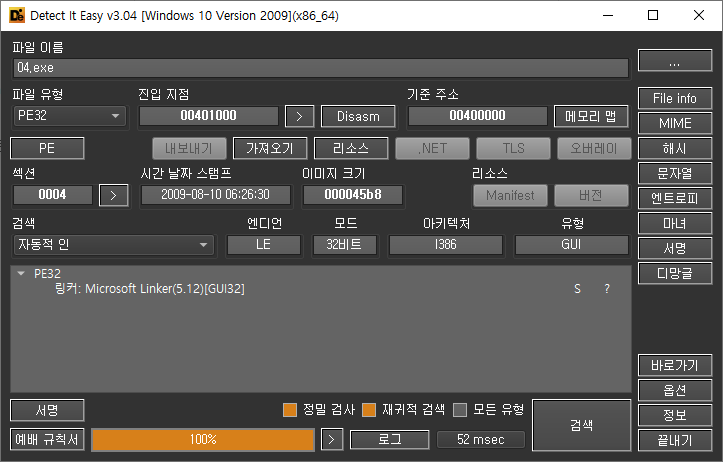Click the .NET button
The height and width of the screenshot is (462, 723).
point(432,148)
